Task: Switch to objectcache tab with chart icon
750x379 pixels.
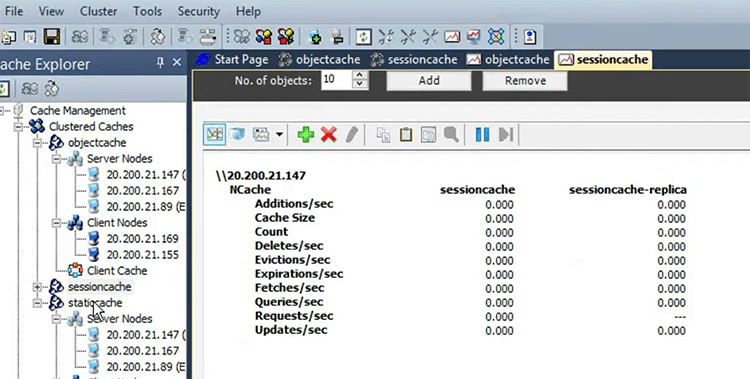Action: pyautogui.click(x=507, y=60)
